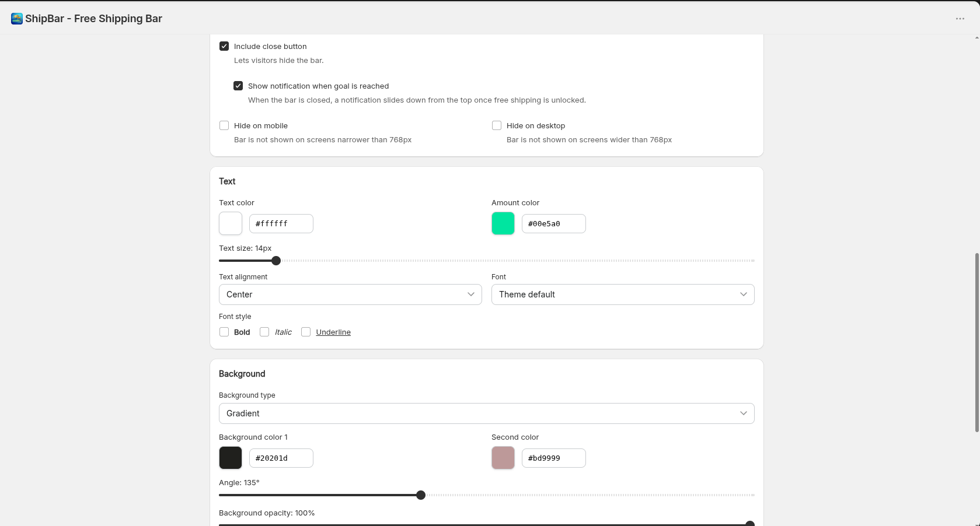Click the 'Lets visitors hide the bar.' description
The image size is (980, 526).
click(279, 61)
